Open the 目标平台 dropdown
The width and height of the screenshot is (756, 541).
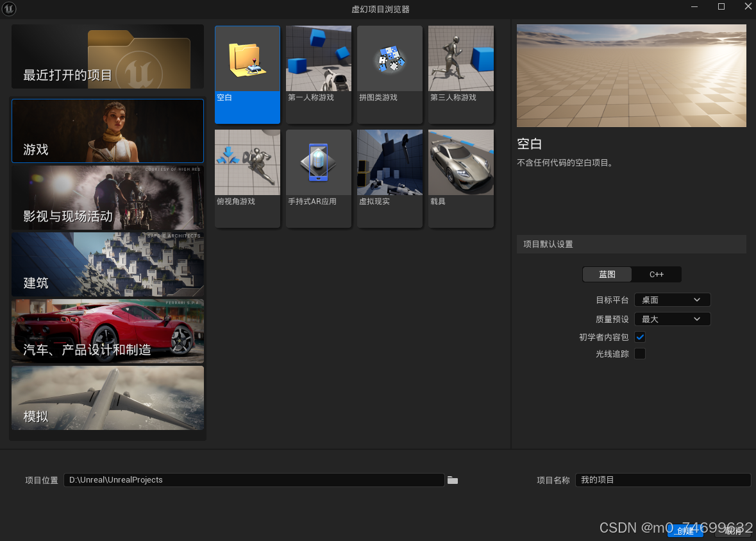[672, 300]
